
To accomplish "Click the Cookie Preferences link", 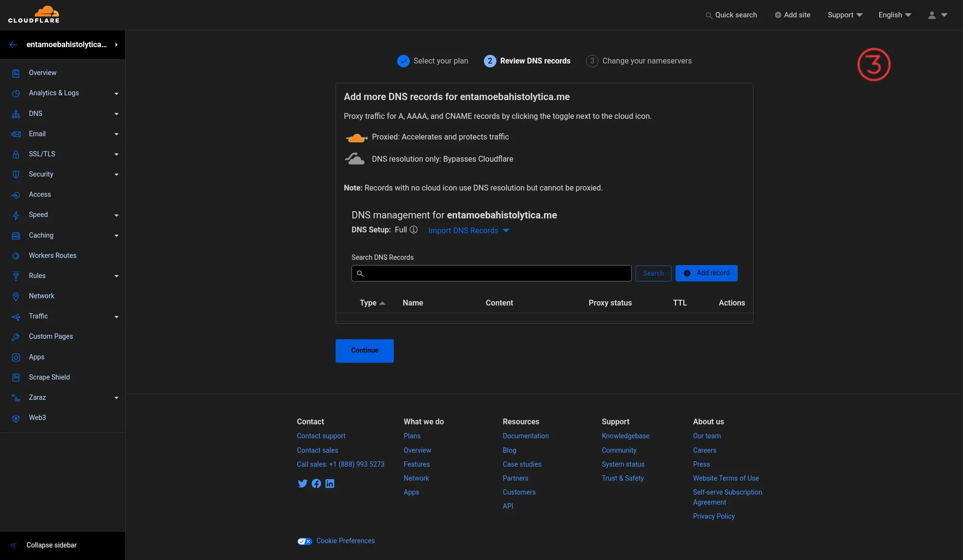I will tap(345, 541).
